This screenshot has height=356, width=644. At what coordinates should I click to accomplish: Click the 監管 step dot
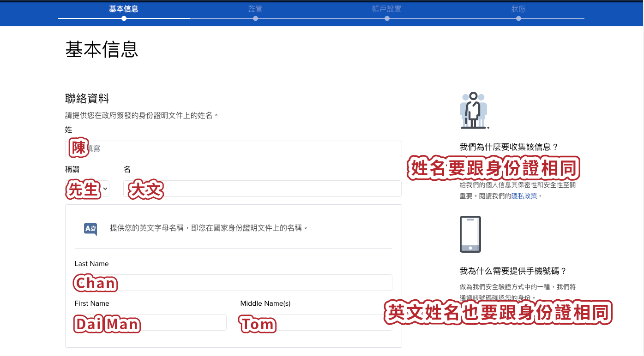click(x=255, y=18)
